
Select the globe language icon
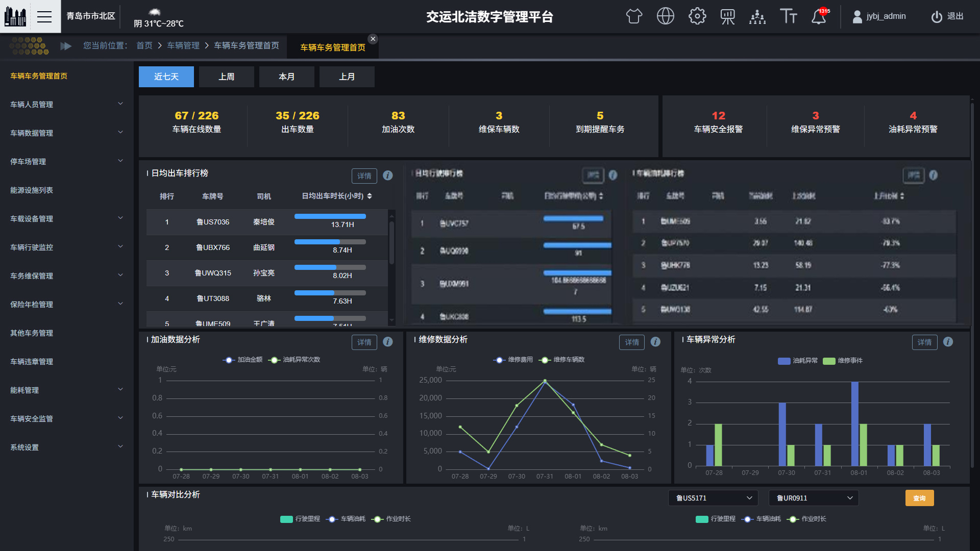665,16
